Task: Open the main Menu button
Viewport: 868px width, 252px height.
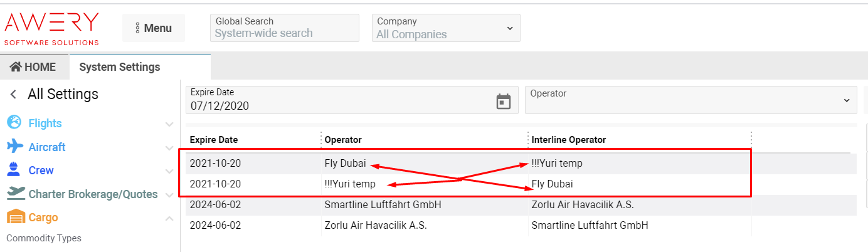Action: click(154, 28)
